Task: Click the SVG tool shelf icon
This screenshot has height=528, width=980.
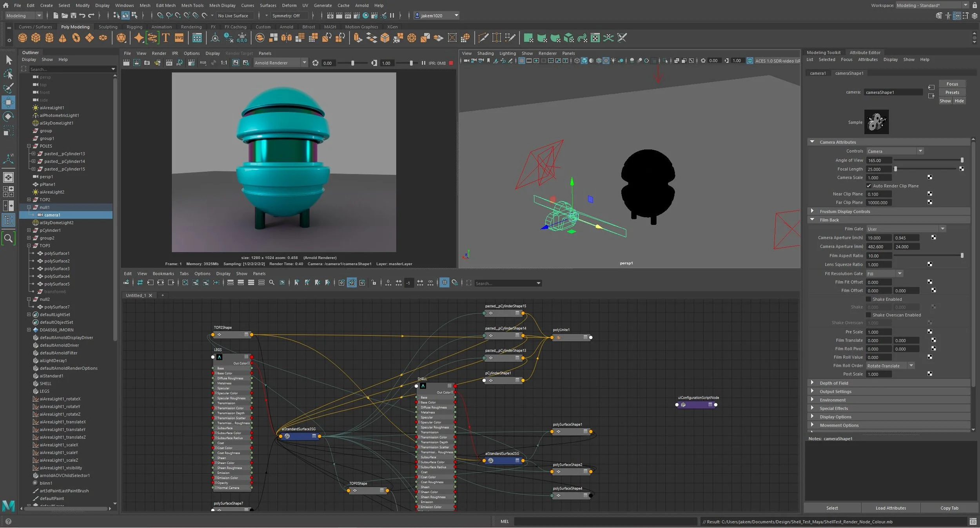Action: click(x=179, y=38)
